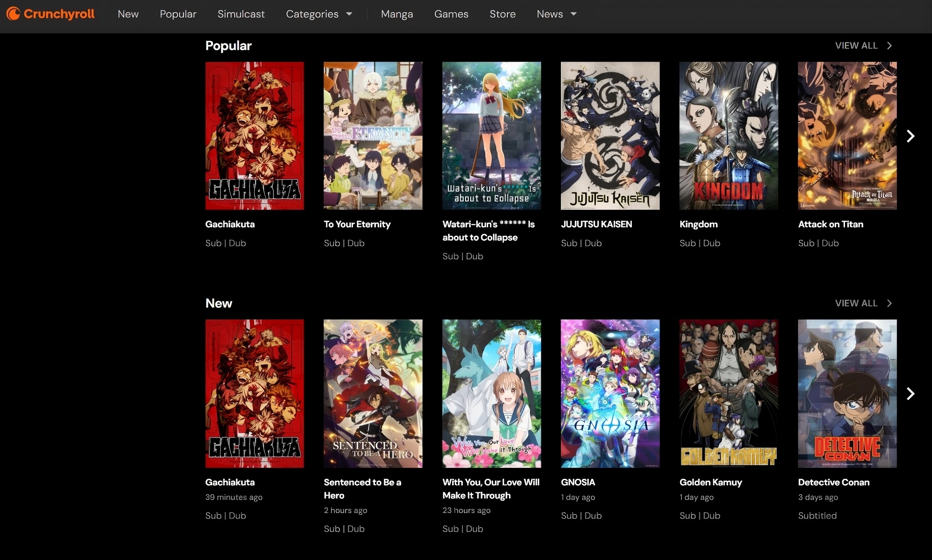Click the Golden Kamuy title text
Viewport: 932px width, 560px height.
pyautogui.click(x=711, y=482)
